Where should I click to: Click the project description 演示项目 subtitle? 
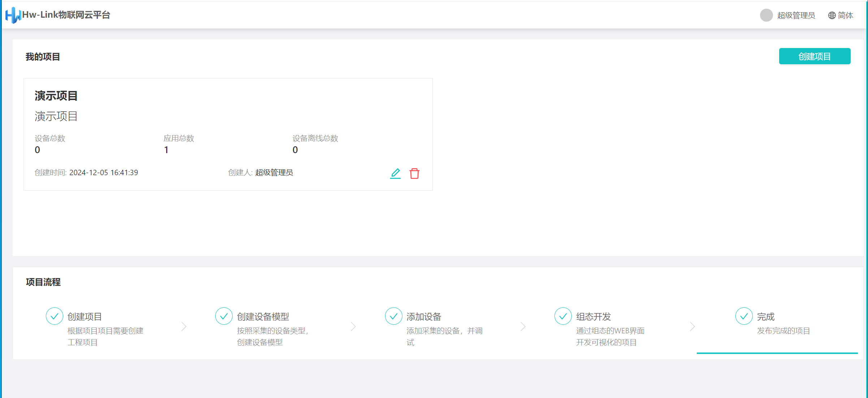pyautogui.click(x=56, y=116)
